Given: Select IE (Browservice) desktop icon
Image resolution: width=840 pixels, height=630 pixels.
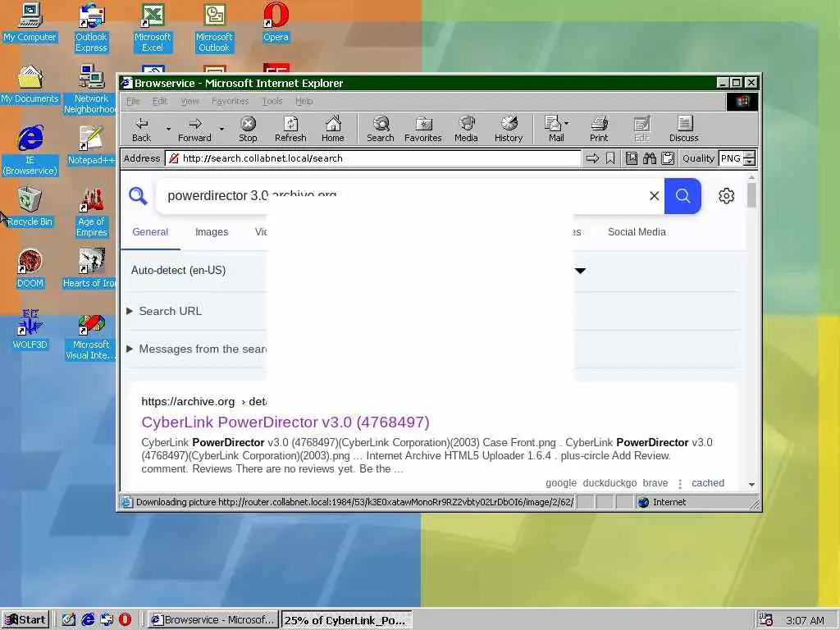Looking at the screenshot, I should 30,151.
